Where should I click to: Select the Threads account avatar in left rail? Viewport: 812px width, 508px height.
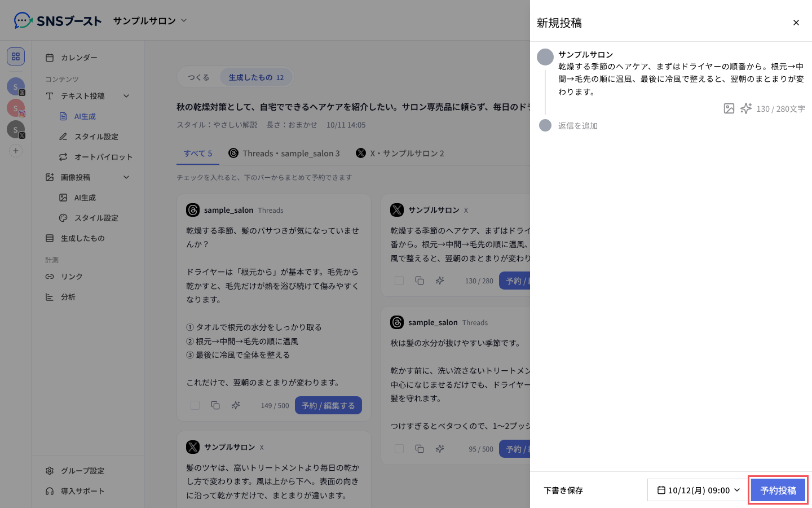pos(16,86)
